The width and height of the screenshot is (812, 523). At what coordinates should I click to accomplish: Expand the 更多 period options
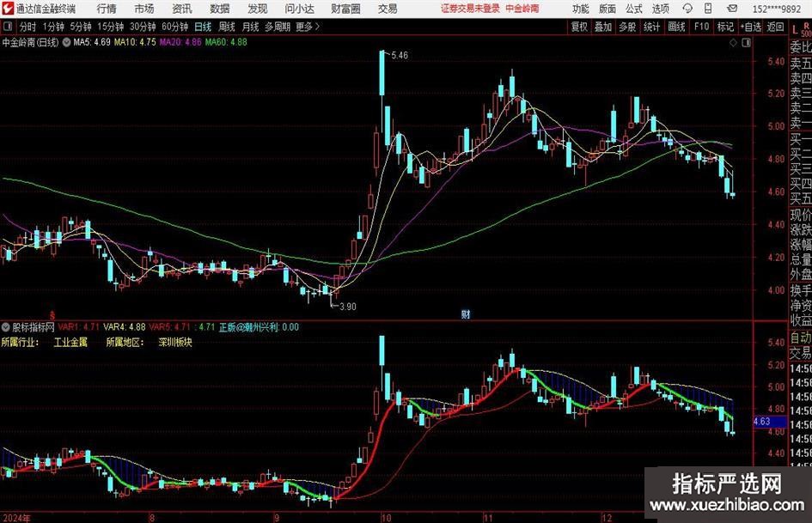[x=308, y=27]
